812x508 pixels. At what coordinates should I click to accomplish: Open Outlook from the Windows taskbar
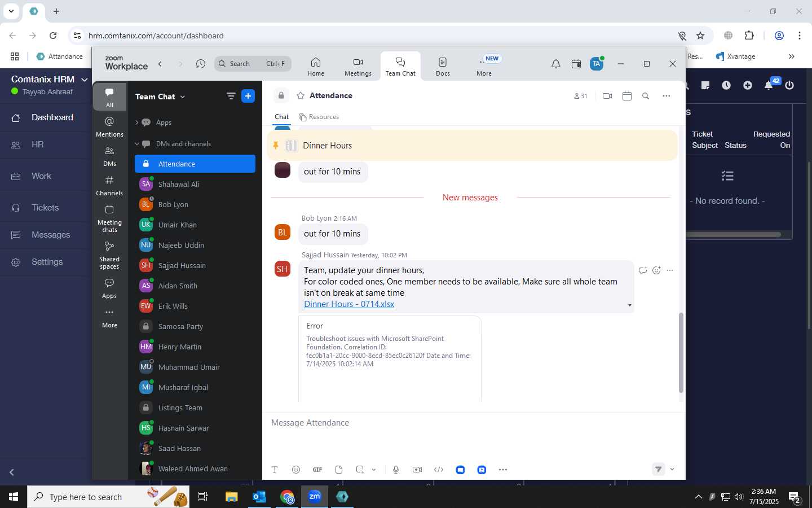pos(259,497)
